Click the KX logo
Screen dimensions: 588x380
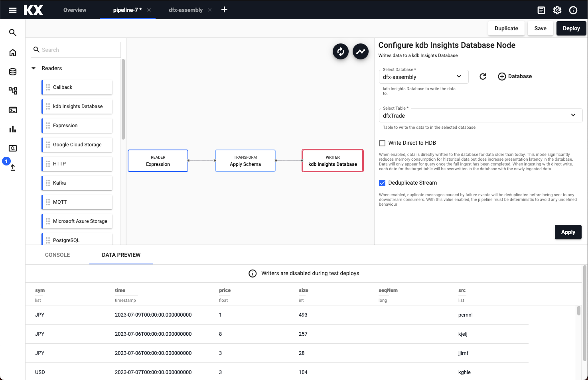click(x=34, y=10)
